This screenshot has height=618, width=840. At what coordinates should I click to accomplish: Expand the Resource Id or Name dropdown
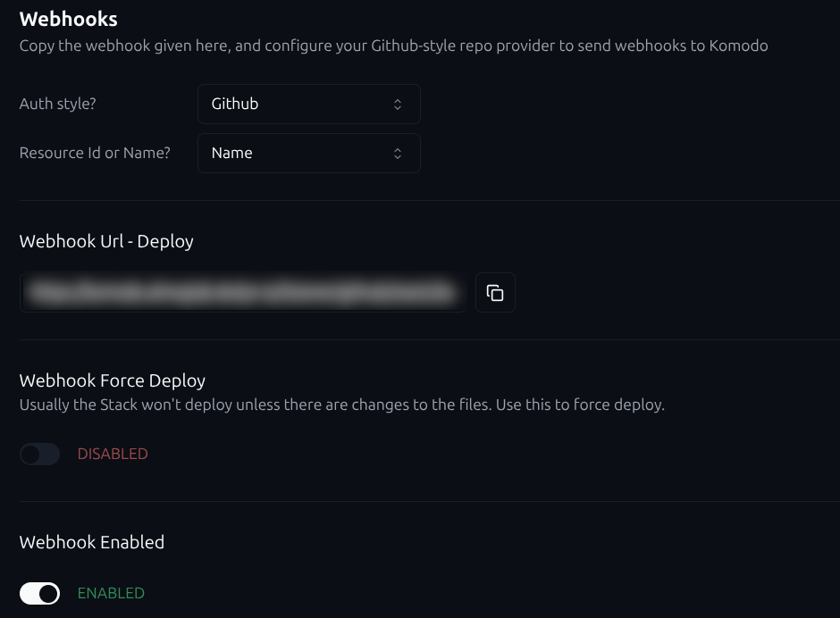pyautogui.click(x=308, y=154)
